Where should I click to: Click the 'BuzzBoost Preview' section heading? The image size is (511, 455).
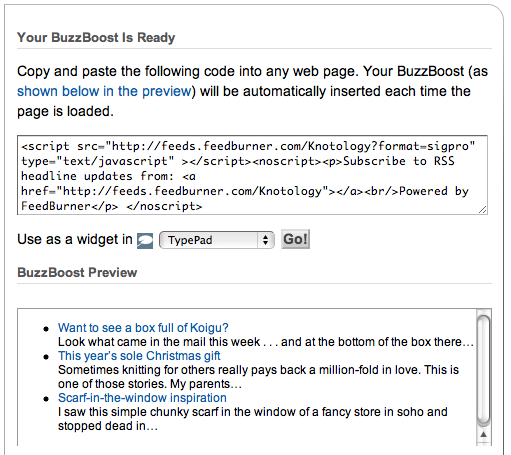[x=77, y=273]
